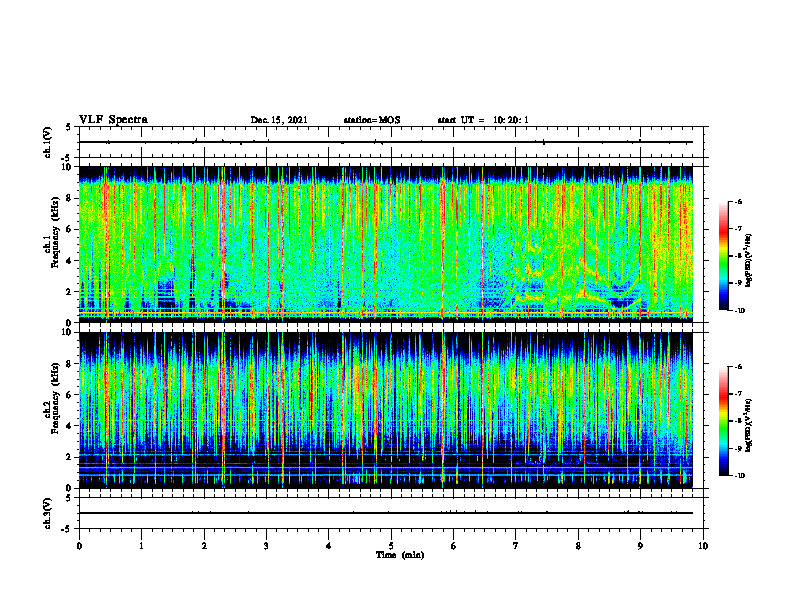792x612 pixels.
Task: Click the ch.2 PSD color bar
Action: coord(723,421)
